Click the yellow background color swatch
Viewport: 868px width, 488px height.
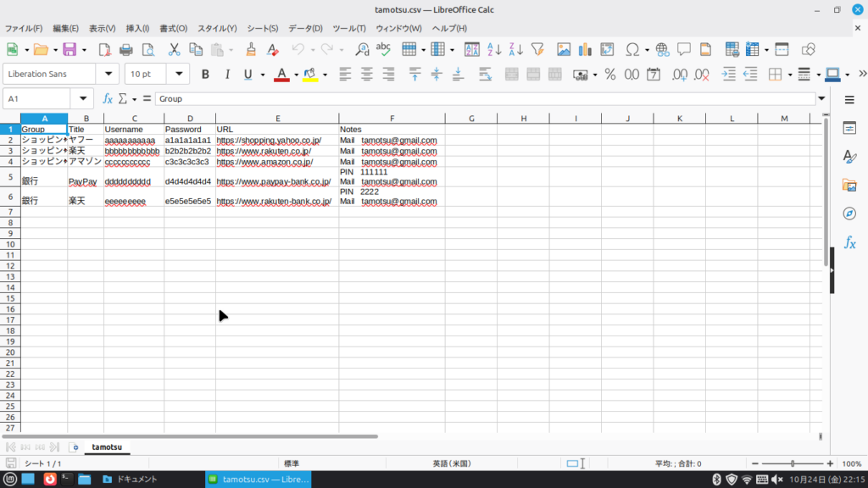click(x=309, y=75)
